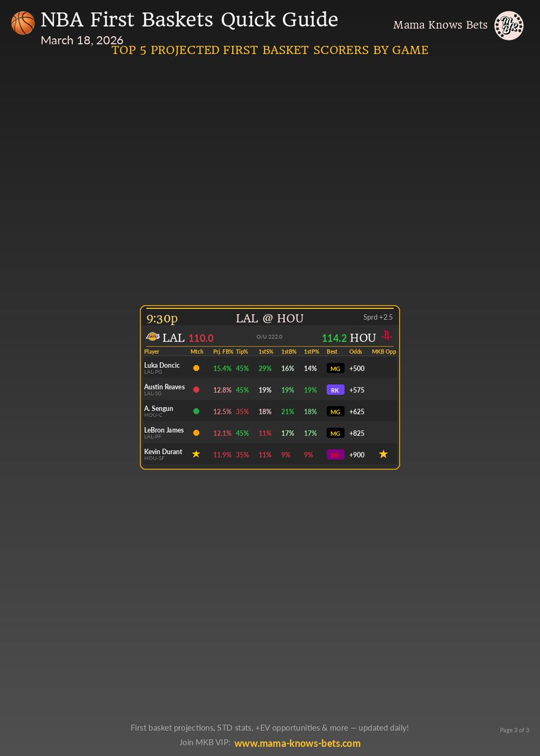Click Luka Doncic's 14% 1stP% value
This screenshot has height=756, width=540.
[310, 369]
